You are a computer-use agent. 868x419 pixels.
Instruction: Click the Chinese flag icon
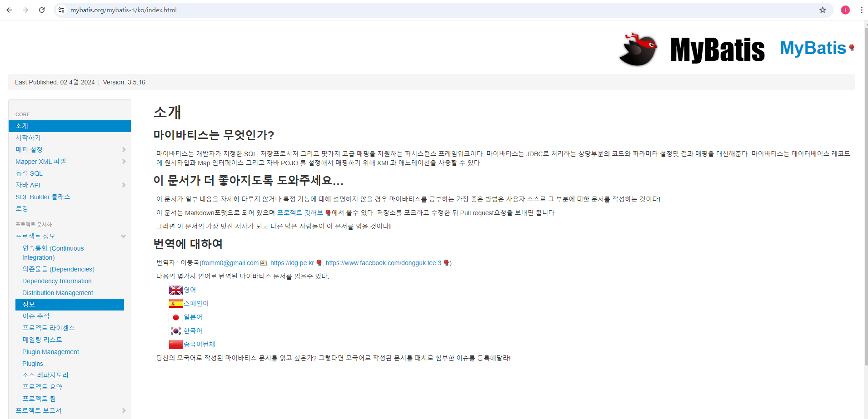(175, 345)
